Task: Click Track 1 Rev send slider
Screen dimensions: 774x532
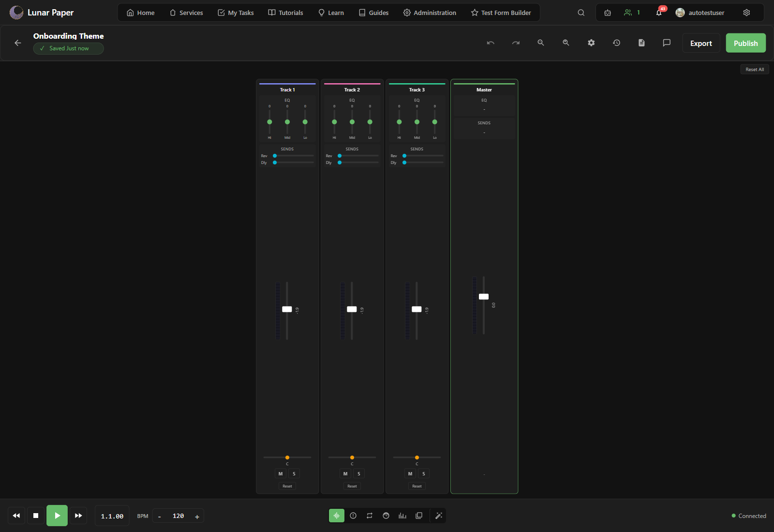Action: [x=294, y=156]
